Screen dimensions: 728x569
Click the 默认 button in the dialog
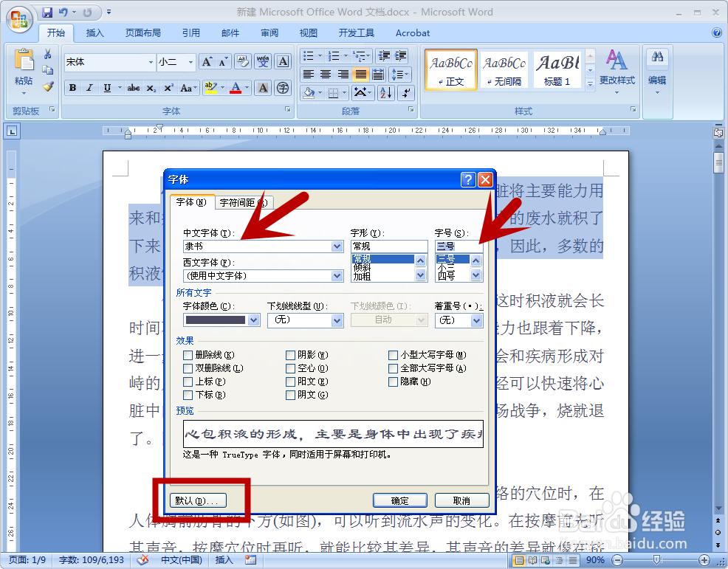[x=198, y=500]
